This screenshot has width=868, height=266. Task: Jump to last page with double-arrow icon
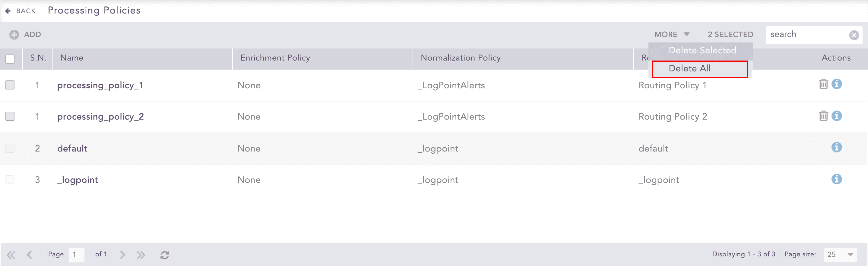click(141, 255)
